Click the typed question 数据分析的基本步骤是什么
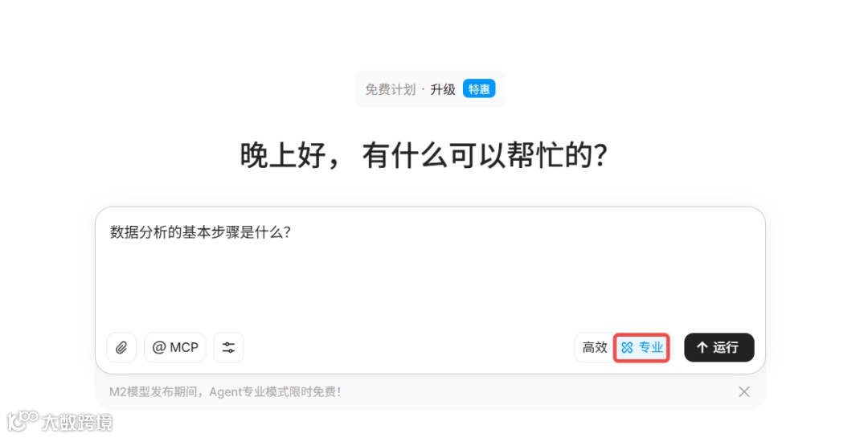This screenshot has height=438, width=868. click(x=200, y=232)
